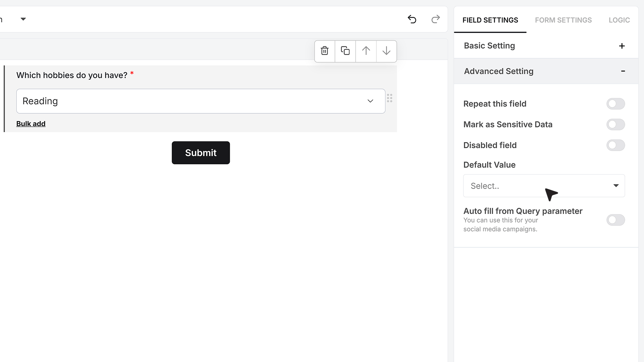Open the Default Value Select dropdown
644x362 pixels.
pos(544,186)
